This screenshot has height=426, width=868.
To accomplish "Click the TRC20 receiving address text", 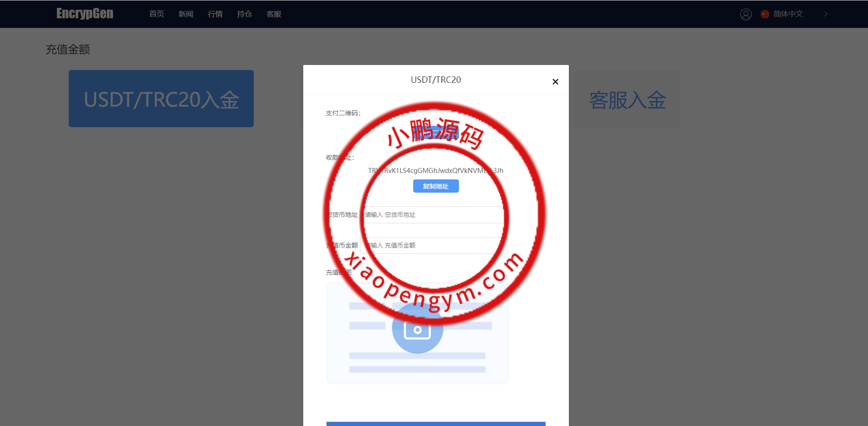I will point(436,171).
